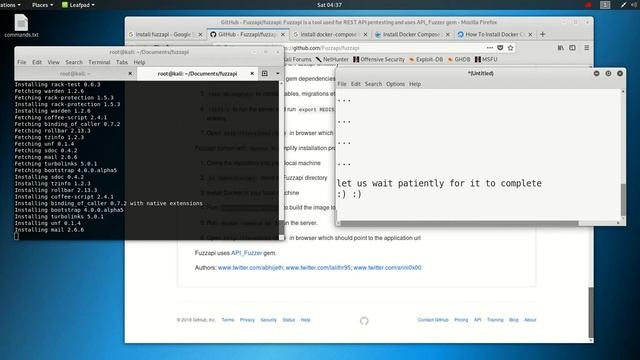Viewport: 640px width, 360px height.
Task: Bookmark this page with the star icon
Action: (x=510, y=48)
